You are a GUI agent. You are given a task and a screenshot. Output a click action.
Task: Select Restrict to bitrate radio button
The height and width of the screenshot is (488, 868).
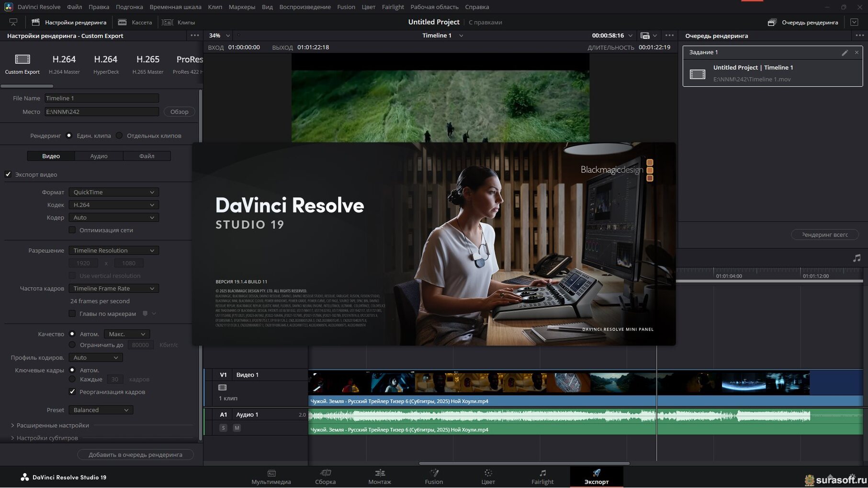click(72, 344)
